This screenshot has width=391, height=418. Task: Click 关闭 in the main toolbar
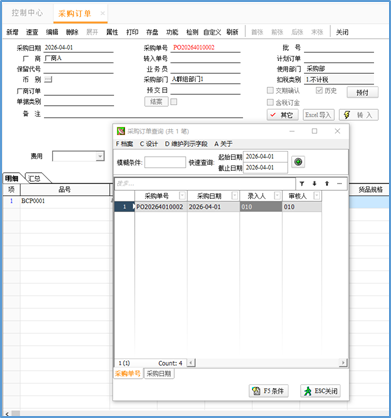tap(342, 32)
